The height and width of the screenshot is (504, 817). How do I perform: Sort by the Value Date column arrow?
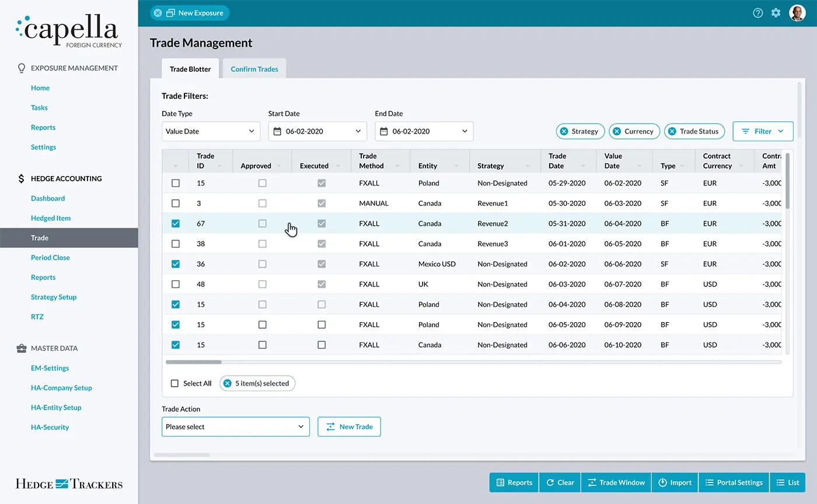[640, 166]
